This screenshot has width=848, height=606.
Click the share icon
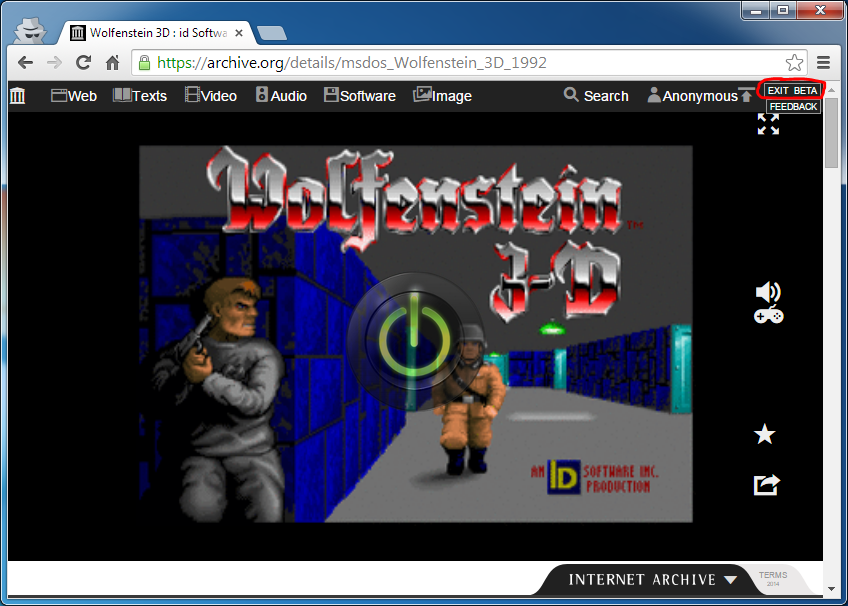click(x=767, y=484)
